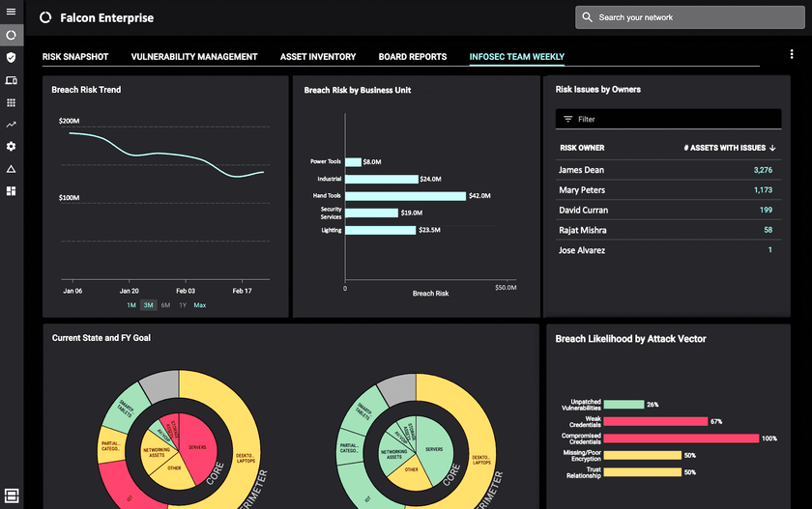Screen dimensions: 812x509
Task: Open the three-dot more options menu
Action: [792, 55]
